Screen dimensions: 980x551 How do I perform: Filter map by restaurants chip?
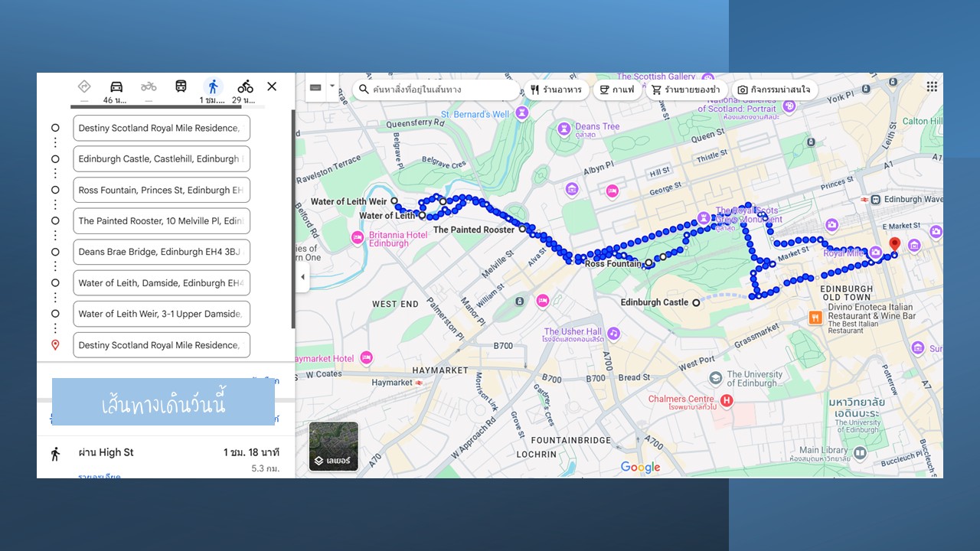pos(556,90)
